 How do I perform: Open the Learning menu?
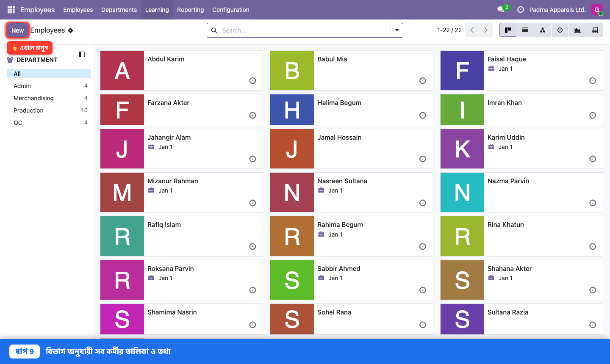(x=157, y=10)
